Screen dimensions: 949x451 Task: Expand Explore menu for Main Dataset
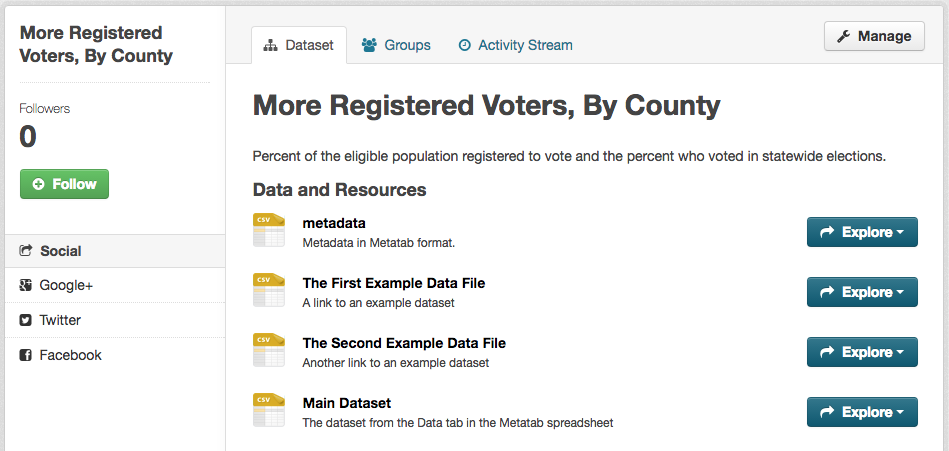click(x=862, y=412)
